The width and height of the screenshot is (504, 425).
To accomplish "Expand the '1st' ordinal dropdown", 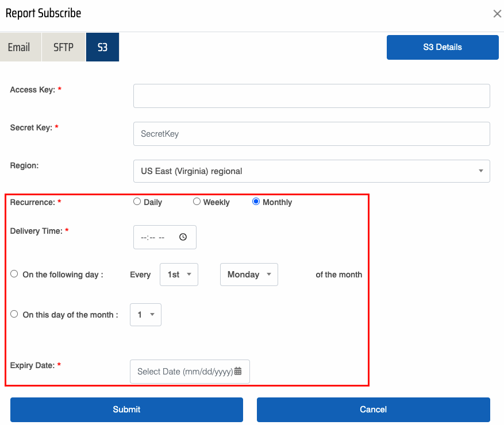I will tap(179, 275).
